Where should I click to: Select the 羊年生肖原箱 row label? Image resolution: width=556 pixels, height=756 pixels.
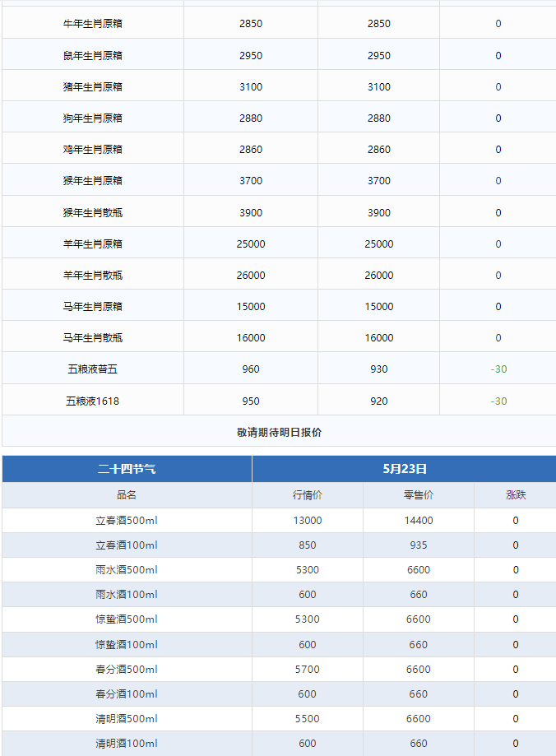coord(93,243)
